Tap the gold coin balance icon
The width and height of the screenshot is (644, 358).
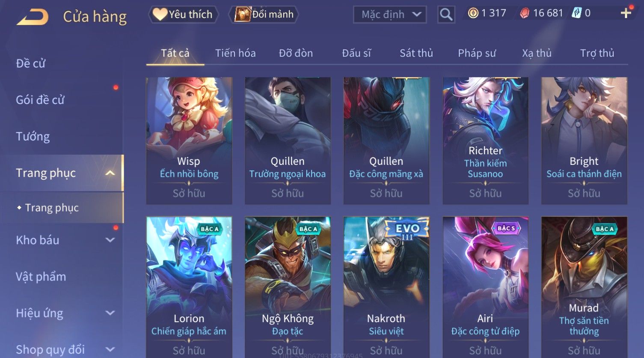pos(473,13)
